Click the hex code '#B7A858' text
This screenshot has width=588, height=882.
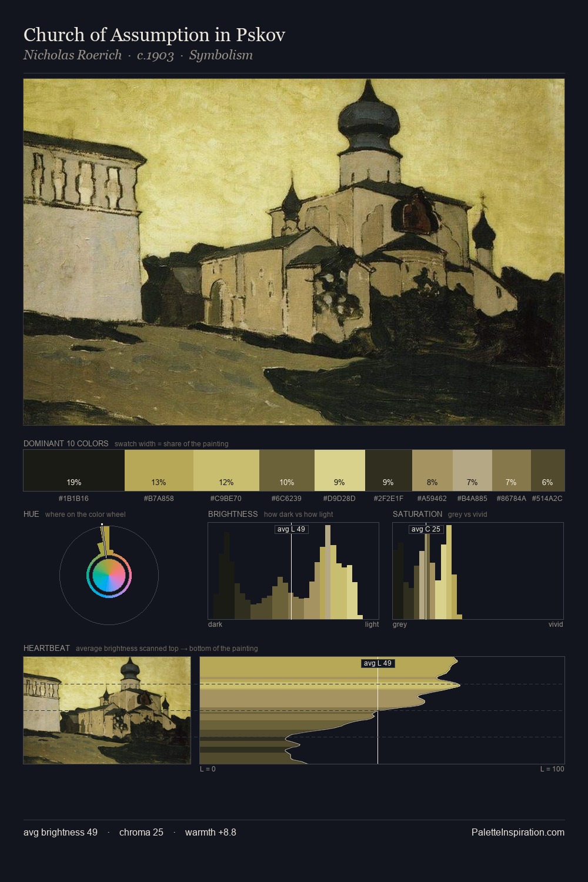159,498
